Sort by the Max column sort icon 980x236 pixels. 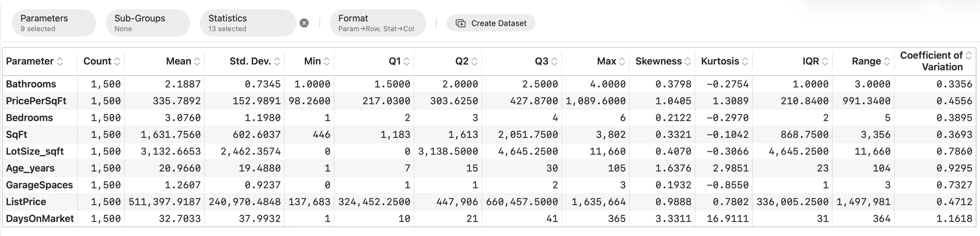tap(622, 61)
